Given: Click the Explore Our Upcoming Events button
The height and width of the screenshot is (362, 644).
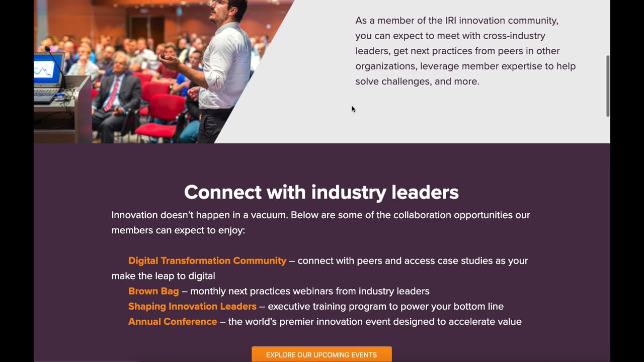Looking at the screenshot, I should pyautogui.click(x=321, y=354).
